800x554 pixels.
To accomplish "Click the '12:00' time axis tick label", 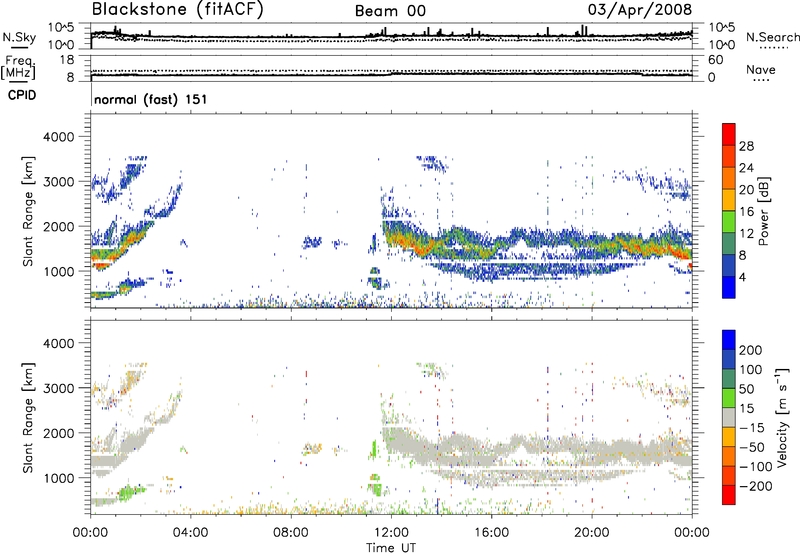I will pyautogui.click(x=391, y=533).
